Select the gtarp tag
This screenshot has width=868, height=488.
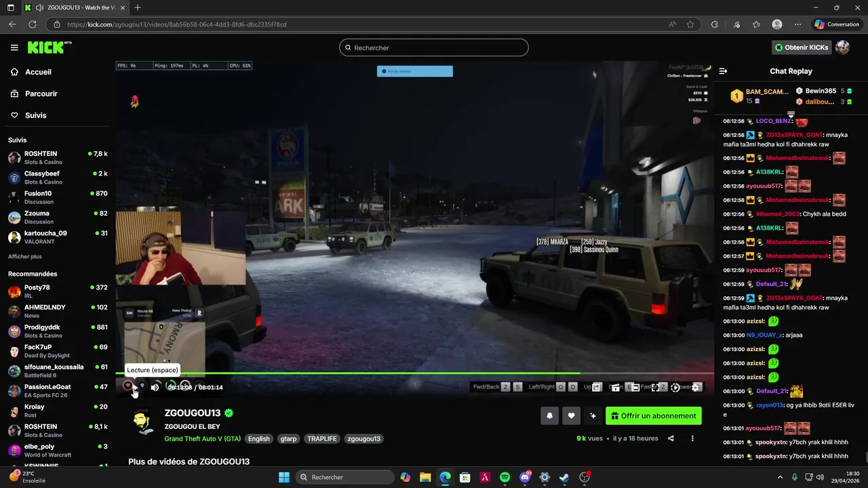click(x=288, y=439)
